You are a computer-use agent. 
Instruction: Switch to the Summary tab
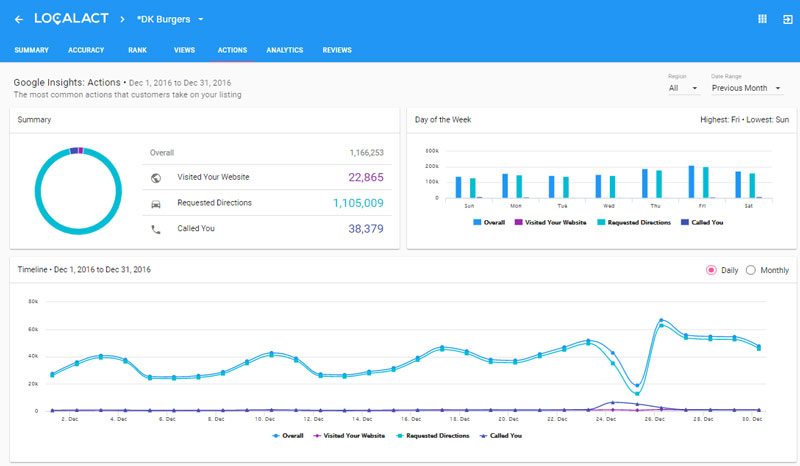tap(31, 50)
